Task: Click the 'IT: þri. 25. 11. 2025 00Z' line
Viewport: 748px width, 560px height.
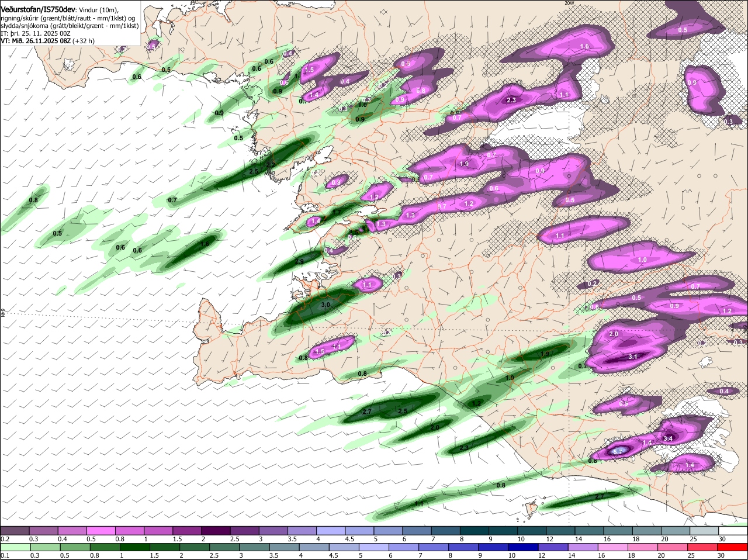Action: (35, 33)
